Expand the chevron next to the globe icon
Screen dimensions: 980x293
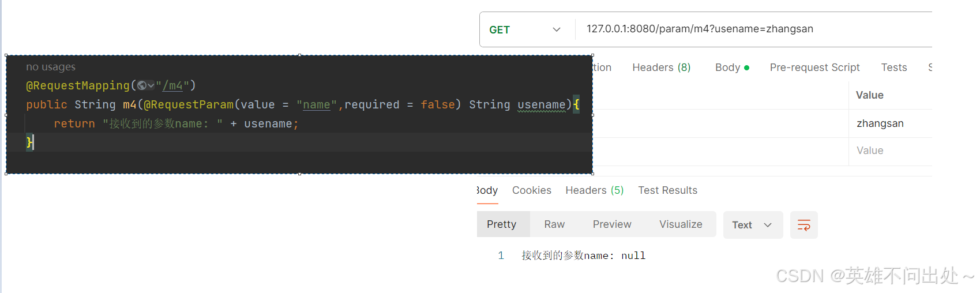[151, 86]
